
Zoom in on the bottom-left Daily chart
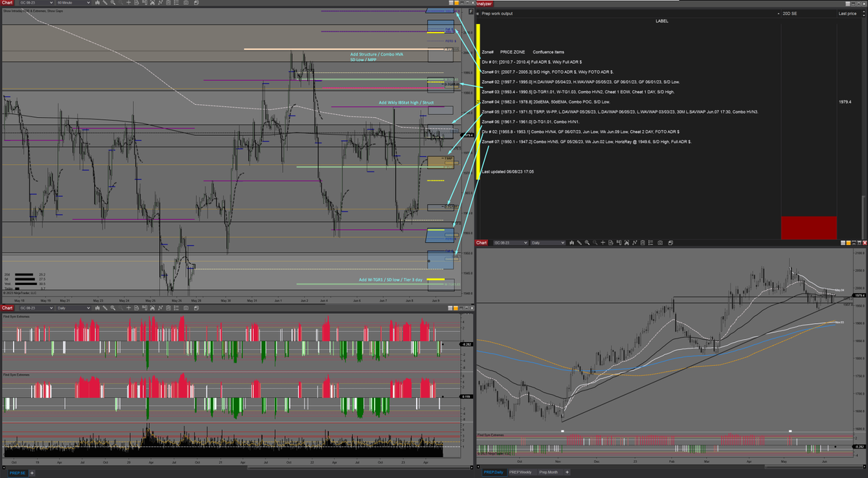(x=113, y=307)
